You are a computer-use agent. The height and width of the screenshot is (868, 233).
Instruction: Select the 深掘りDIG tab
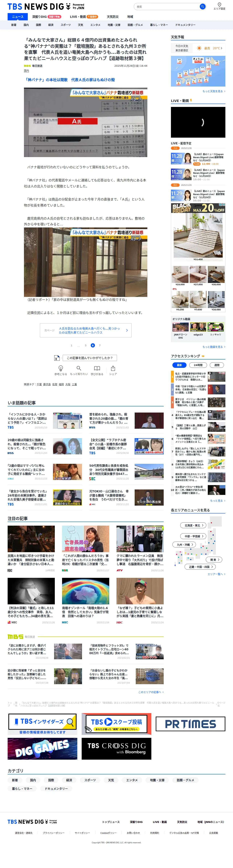46,17
